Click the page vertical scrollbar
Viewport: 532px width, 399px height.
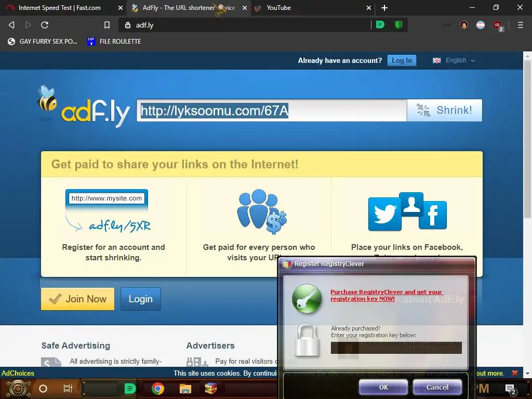tap(527, 140)
